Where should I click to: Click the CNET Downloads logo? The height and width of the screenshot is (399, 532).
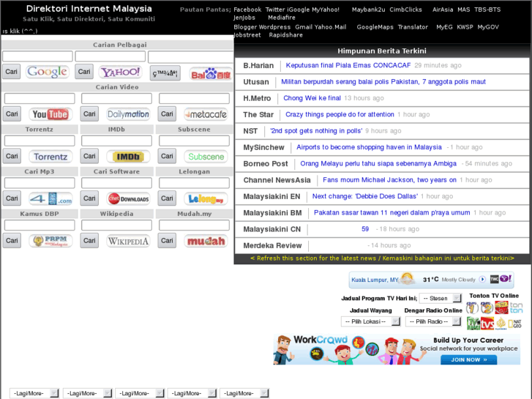128,198
